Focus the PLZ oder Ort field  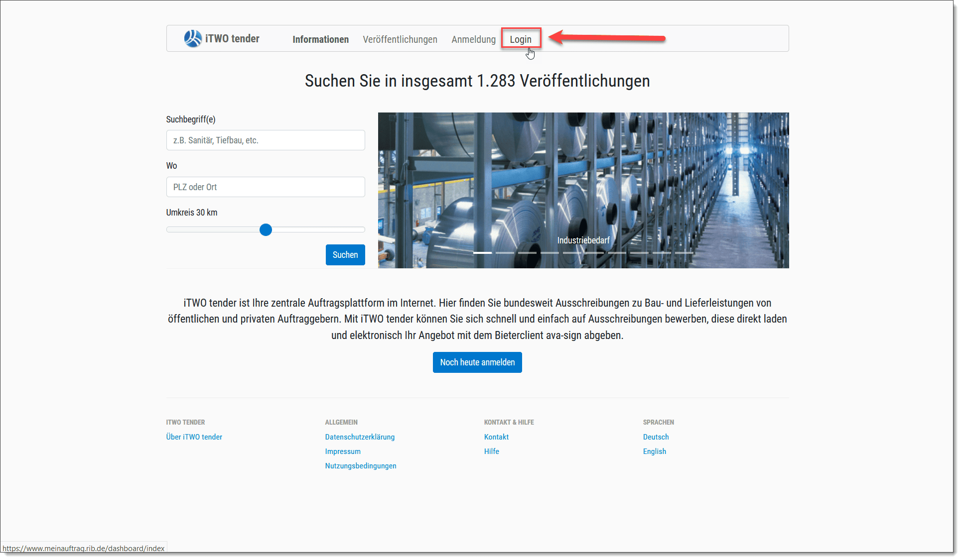click(x=266, y=187)
